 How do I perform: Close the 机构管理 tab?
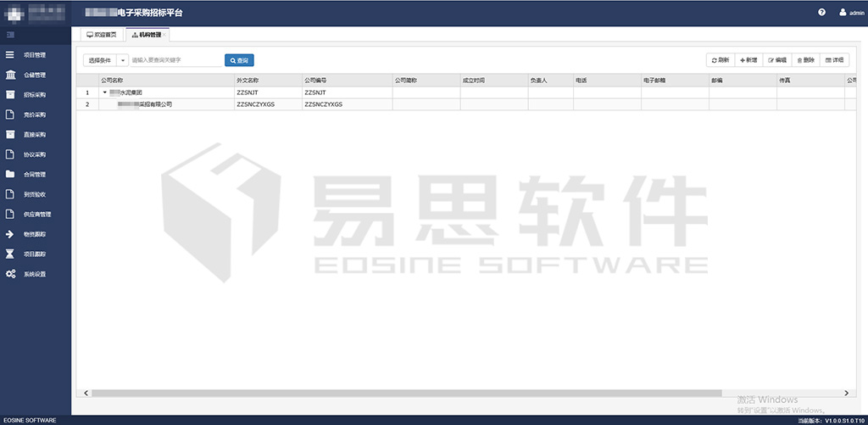click(166, 35)
